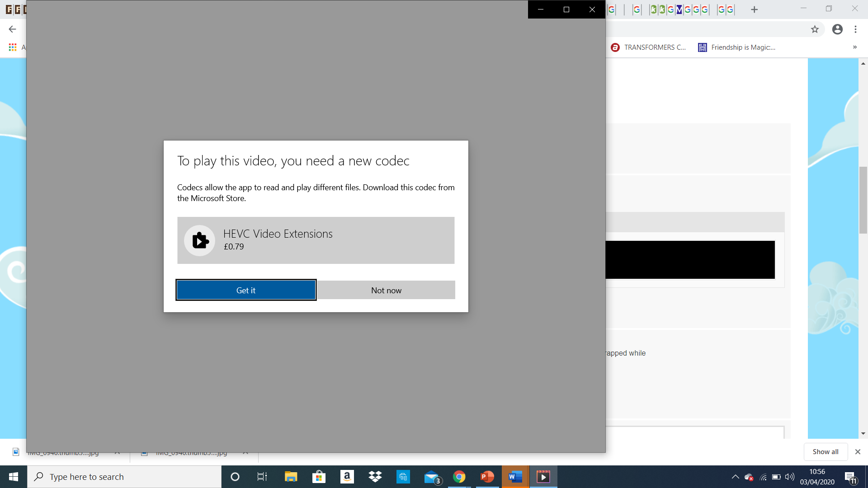The image size is (868, 488).
Task: Open Mail app in taskbar
Action: (432, 477)
